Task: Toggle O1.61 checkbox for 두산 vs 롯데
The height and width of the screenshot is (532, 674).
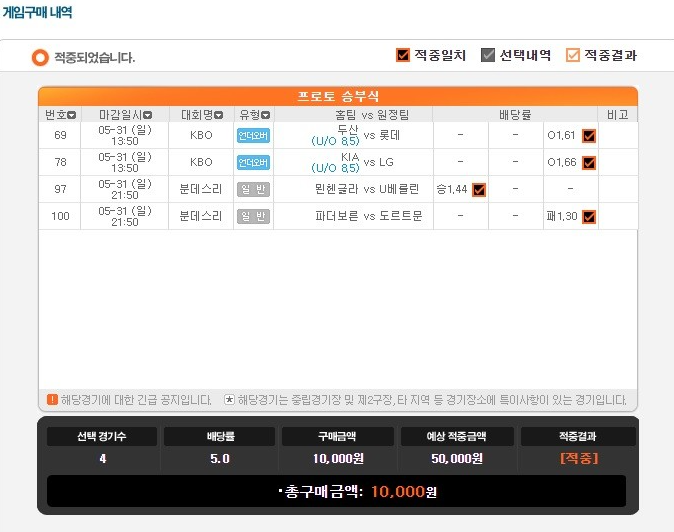Action: point(589,136)
